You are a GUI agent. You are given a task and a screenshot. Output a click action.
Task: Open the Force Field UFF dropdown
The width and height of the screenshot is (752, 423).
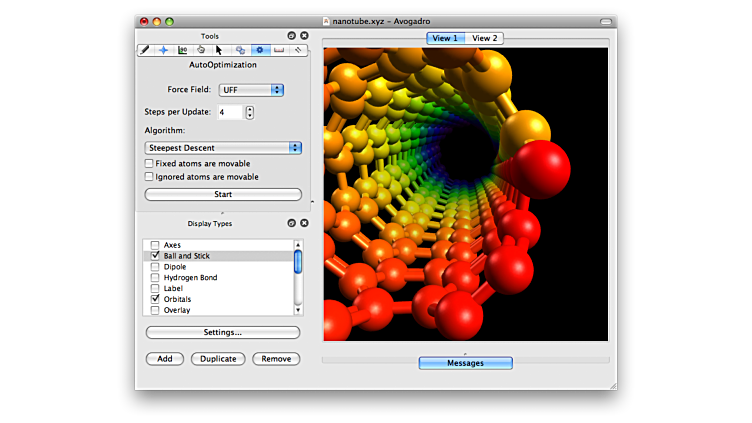[251, 90]
